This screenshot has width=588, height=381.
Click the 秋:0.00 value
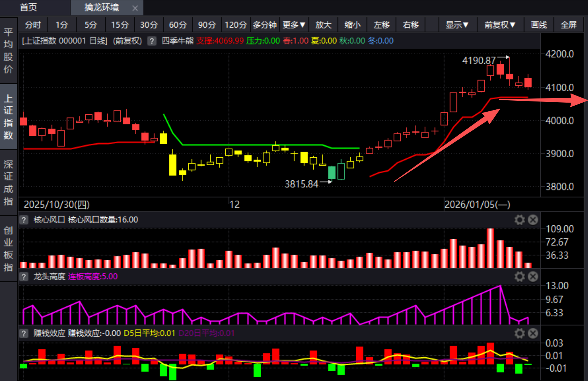click(x=352, y=41)
